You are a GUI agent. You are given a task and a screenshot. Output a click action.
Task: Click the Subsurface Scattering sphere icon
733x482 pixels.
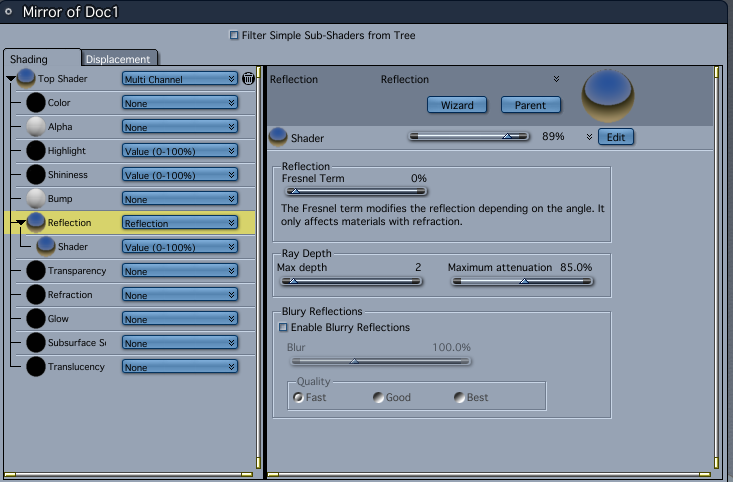click(36, 342)
